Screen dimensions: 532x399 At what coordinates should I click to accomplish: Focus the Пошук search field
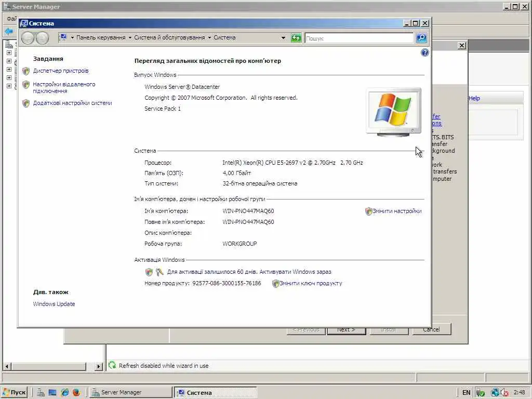coord(359,38)
